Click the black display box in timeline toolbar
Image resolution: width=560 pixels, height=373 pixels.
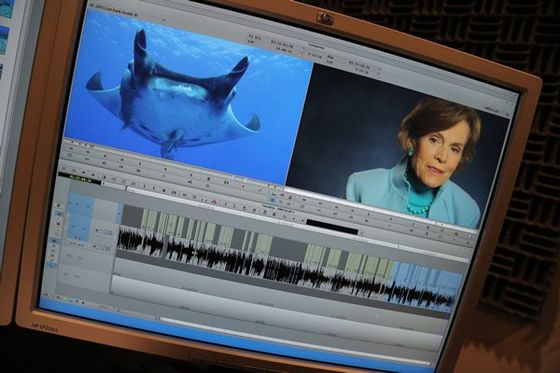click(x=332, y=227)
